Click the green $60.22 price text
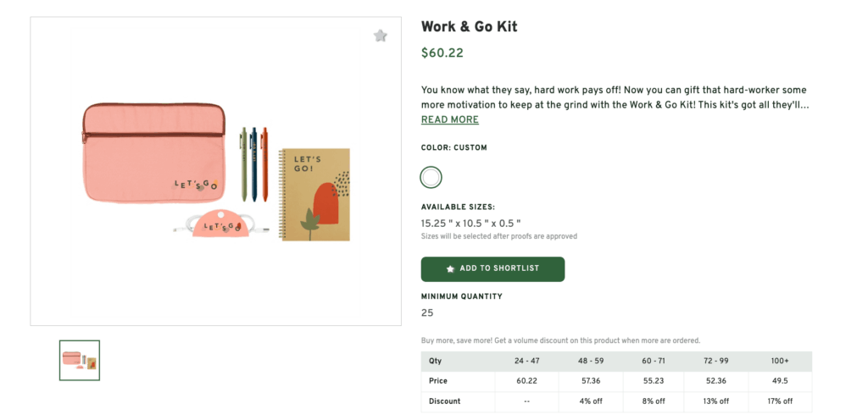 coord(442,53)
